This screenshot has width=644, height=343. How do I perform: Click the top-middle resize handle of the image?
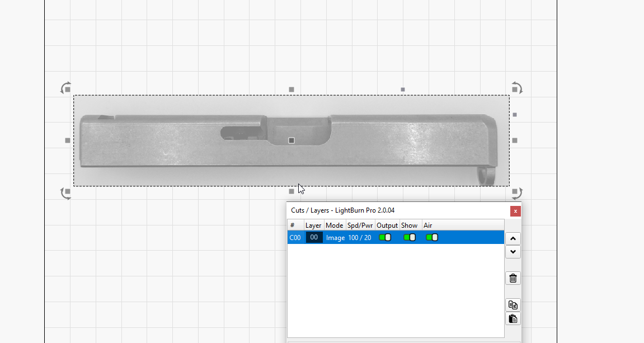(292, 90)
